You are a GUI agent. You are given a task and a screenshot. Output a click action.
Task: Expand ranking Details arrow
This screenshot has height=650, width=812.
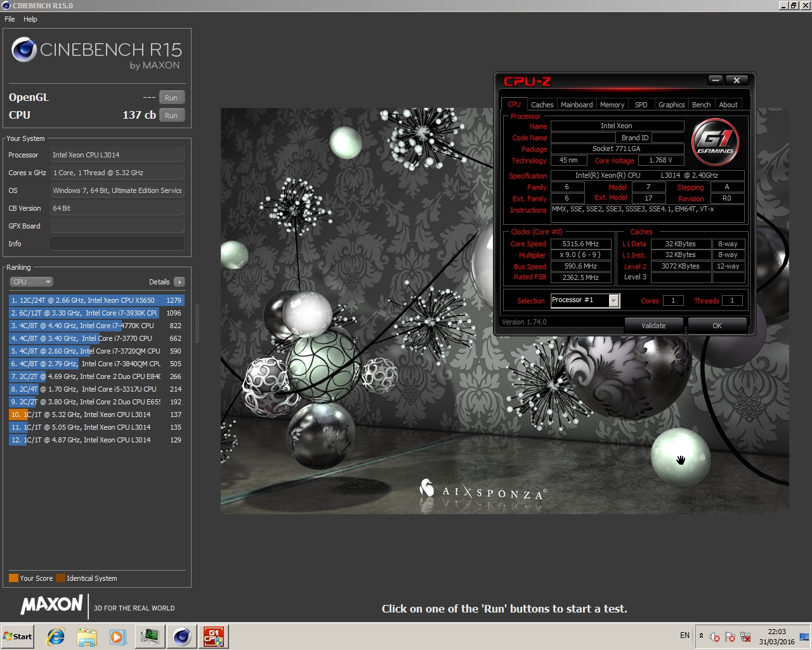[180, 282]
